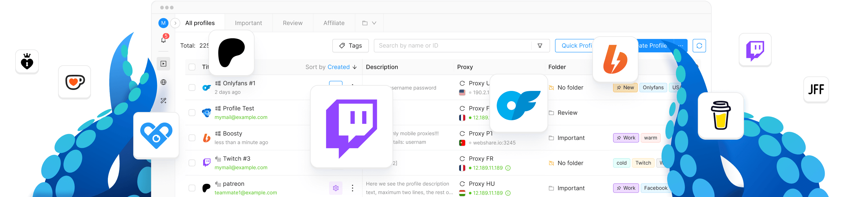Expand sidebar with the chevron arrow button
The image size is (868, 197).
click(175, 23)
